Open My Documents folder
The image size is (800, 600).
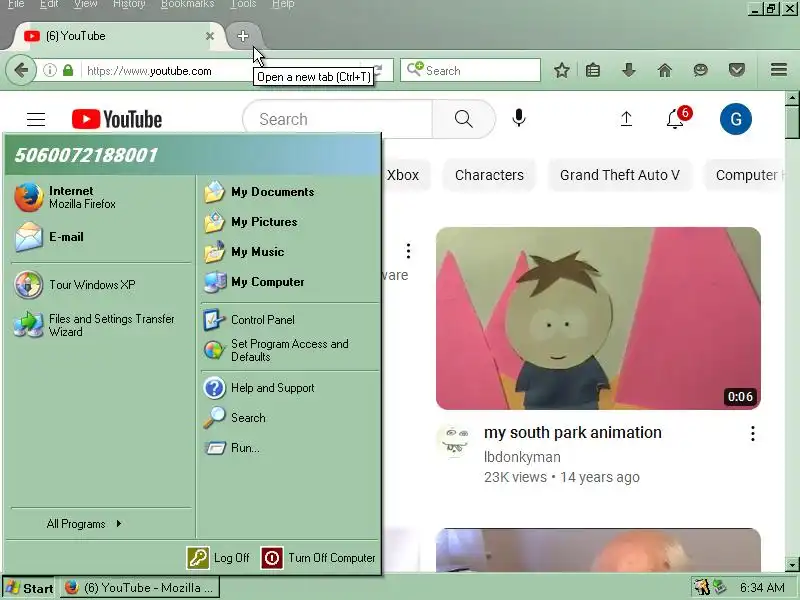[x=290, y=192]
